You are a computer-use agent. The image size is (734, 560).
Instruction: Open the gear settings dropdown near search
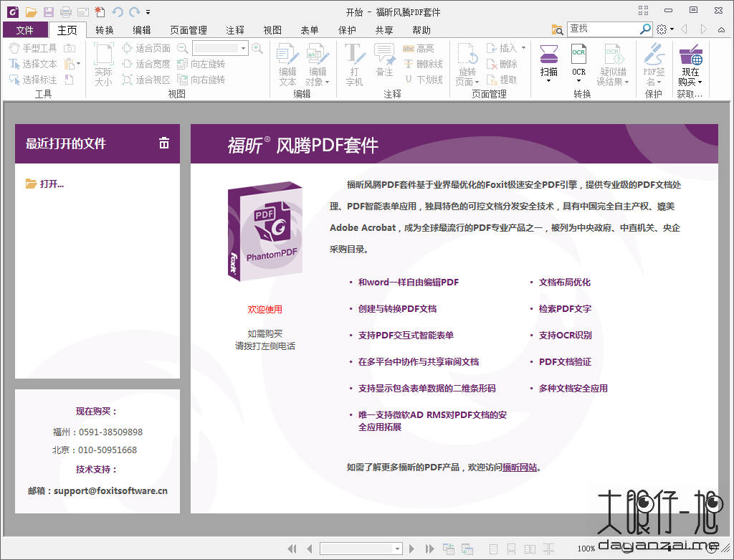(664, 29)
